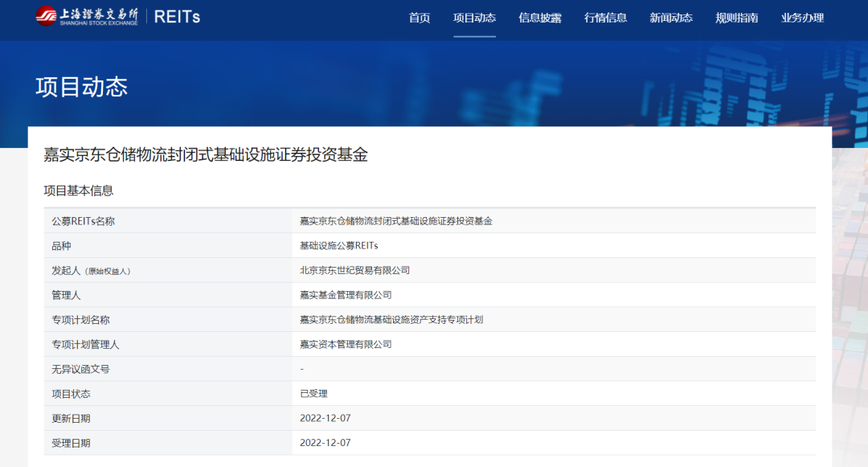
Task: Click the fund title 嘉实京东仓储物流封闭式基础设施证券投资基金 heading
Action: 206,154
